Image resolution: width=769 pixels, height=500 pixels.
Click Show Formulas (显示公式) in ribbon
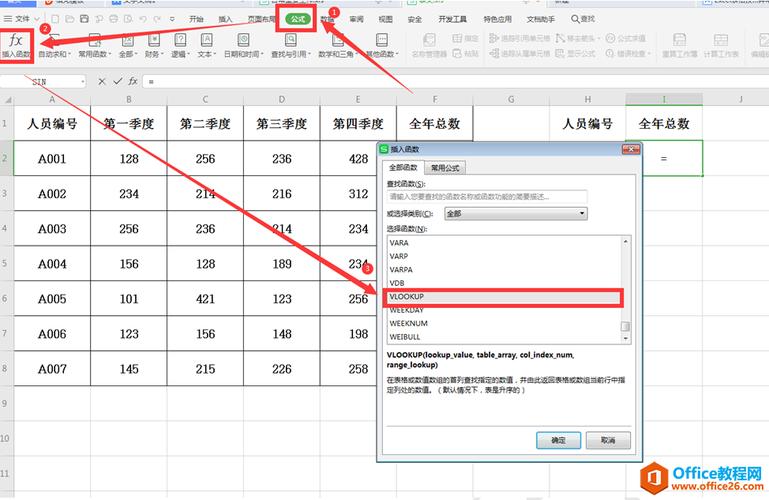[575, 53]
